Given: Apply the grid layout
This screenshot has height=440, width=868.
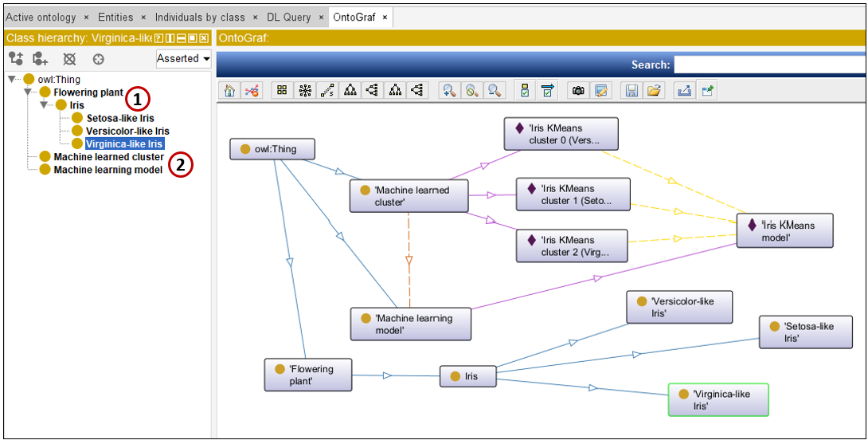Looking at the screenshot, I should (x=282, y=91).
